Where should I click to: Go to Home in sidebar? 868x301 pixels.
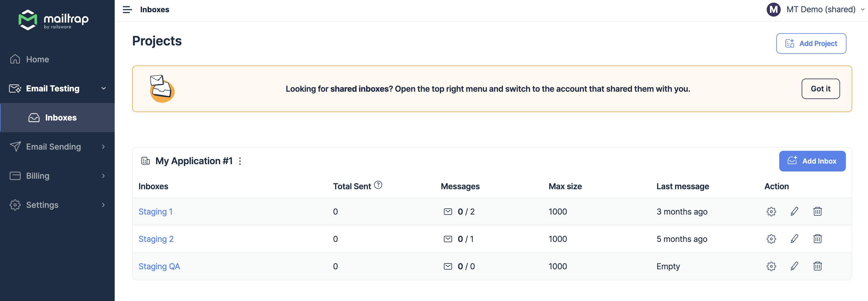pyautogui.click(x=37, y=59)
